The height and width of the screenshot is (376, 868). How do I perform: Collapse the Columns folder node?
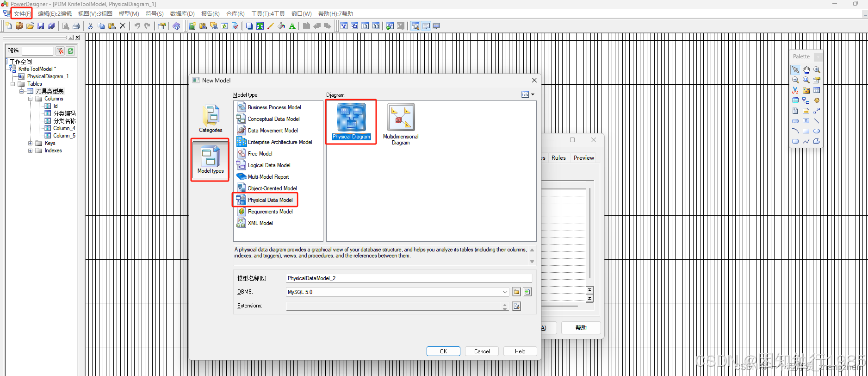pyautogui.click(x=30, y=99)
